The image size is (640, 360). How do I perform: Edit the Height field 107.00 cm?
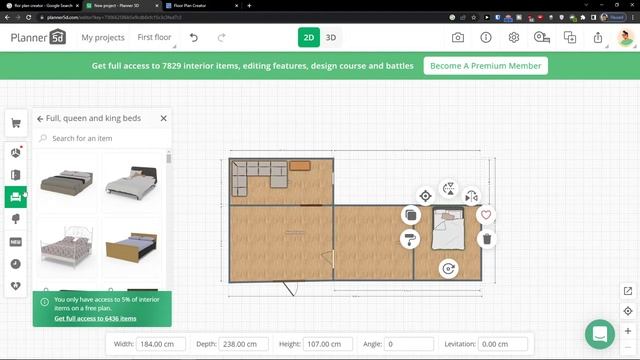click(328, 344)
